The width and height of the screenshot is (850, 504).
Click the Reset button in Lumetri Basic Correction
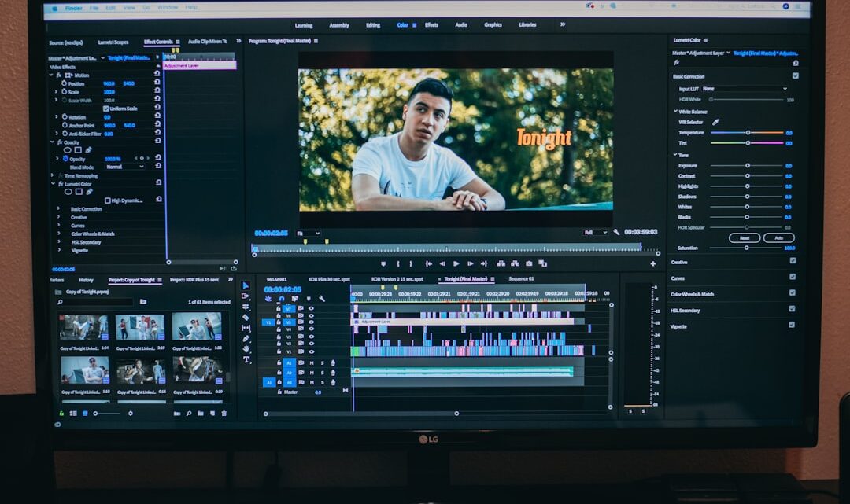pos(743,237)
